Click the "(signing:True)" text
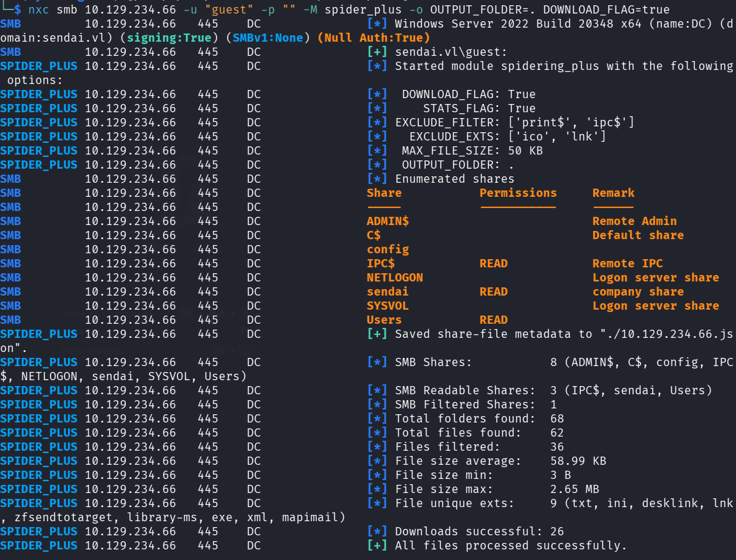 point(169,38)
